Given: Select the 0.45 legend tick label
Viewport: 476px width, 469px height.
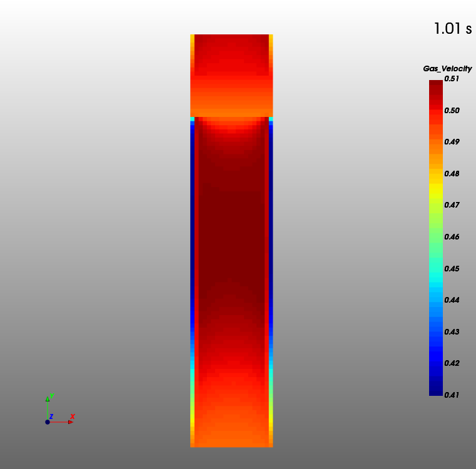Looking at the screenshot, I should click(452, 269).
